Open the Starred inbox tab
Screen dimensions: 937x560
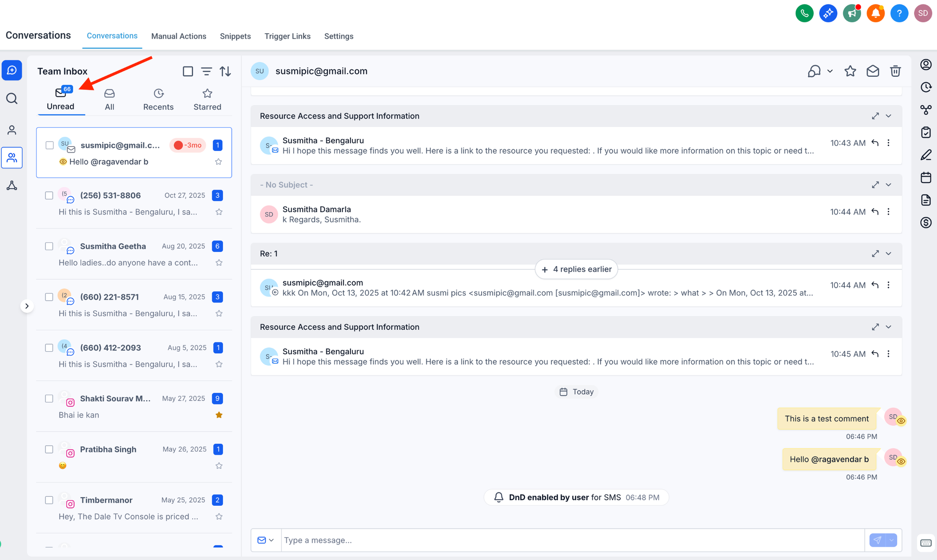207,99
